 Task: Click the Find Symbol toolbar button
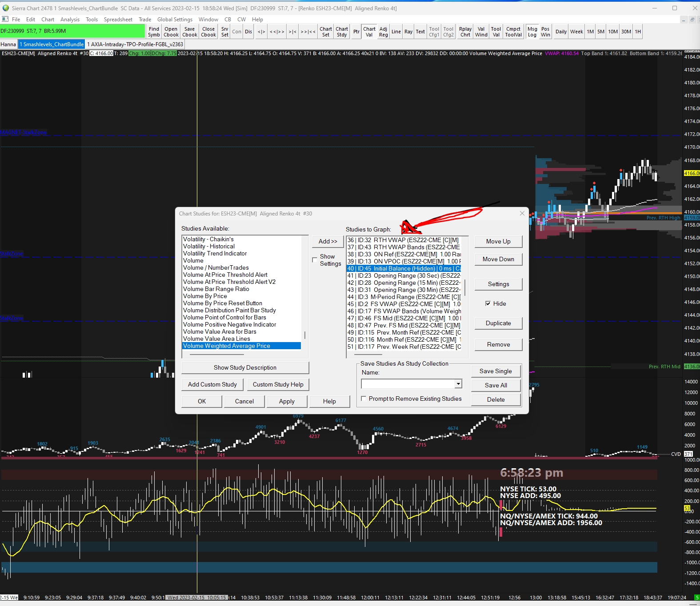click(x=154, y=32)
